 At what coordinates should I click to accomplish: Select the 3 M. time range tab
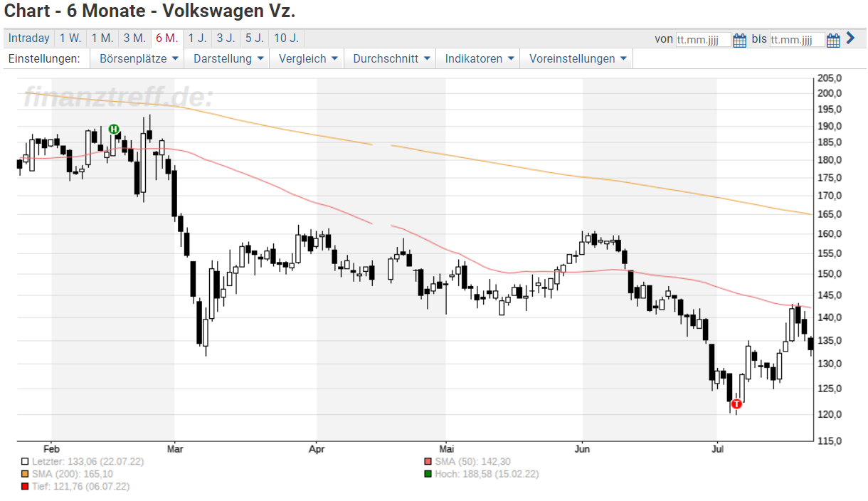coord(134,38)
